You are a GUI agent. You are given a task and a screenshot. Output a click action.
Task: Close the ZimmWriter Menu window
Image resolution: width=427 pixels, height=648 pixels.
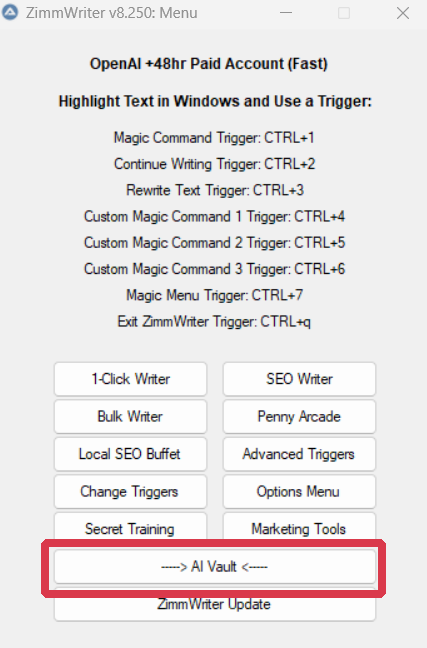pos(403,13)
